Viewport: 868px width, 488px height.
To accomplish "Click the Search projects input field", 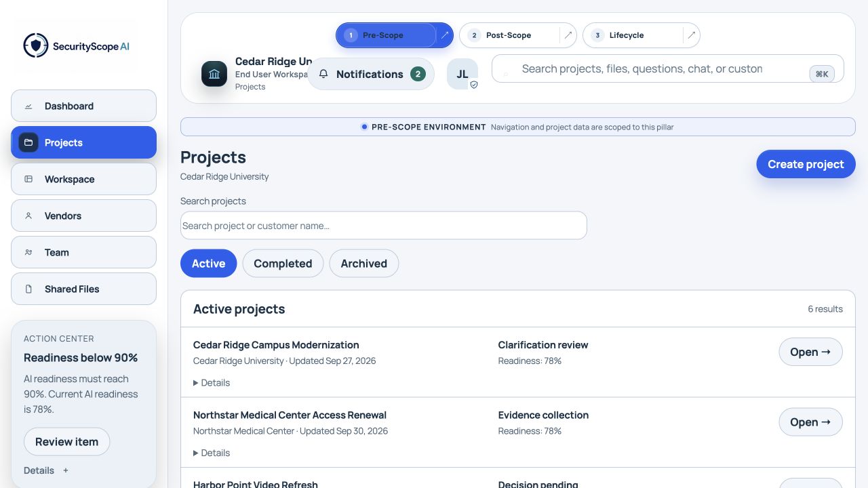I will [384, 226].
